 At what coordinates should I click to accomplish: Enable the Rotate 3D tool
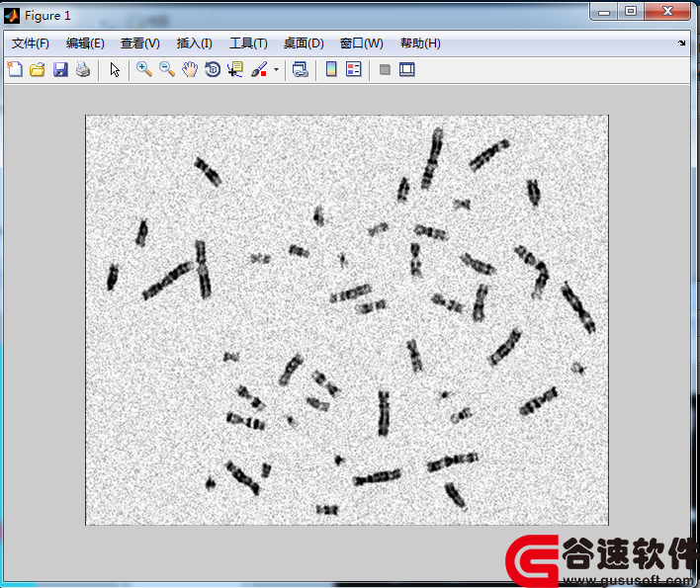pos(213,69)
